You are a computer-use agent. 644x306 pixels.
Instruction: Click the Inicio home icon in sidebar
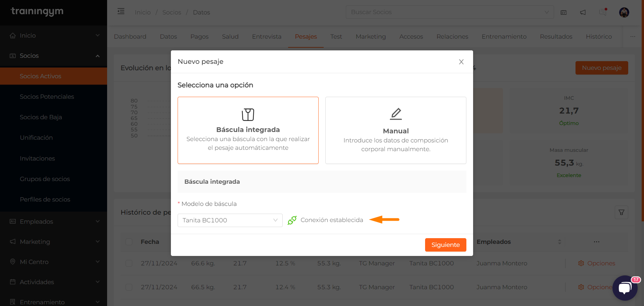pyautogui.click(x=13, y=36)
